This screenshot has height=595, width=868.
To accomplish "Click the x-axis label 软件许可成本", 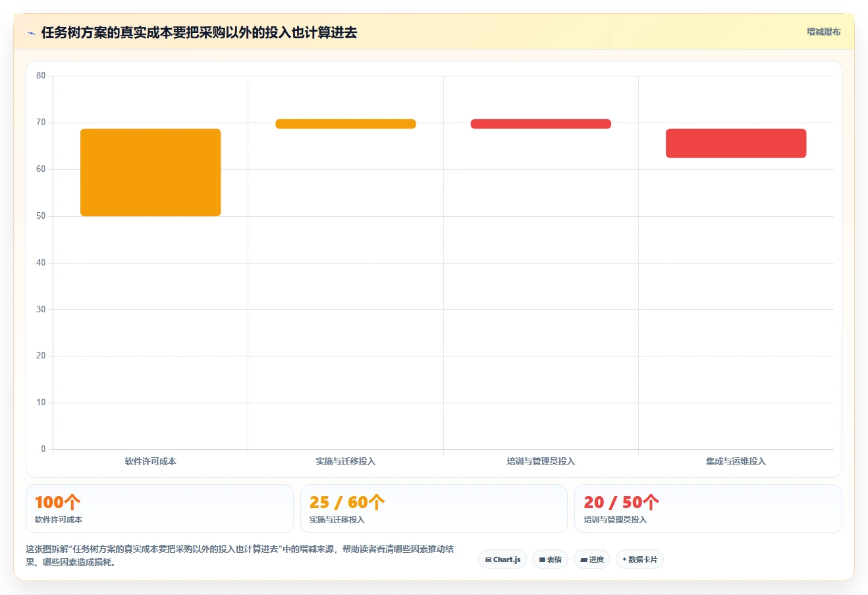I will (x=151, y=461).
